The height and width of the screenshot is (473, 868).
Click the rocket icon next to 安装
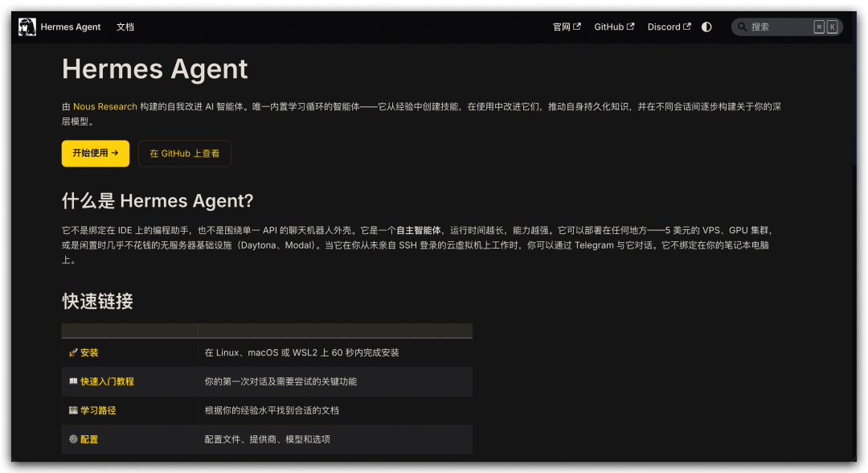click(x=73, y=352)
